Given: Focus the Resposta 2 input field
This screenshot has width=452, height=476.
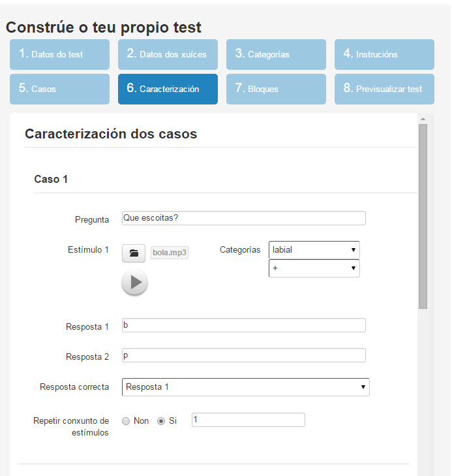Looking at the screenshot, I should (x=243, y=355).
